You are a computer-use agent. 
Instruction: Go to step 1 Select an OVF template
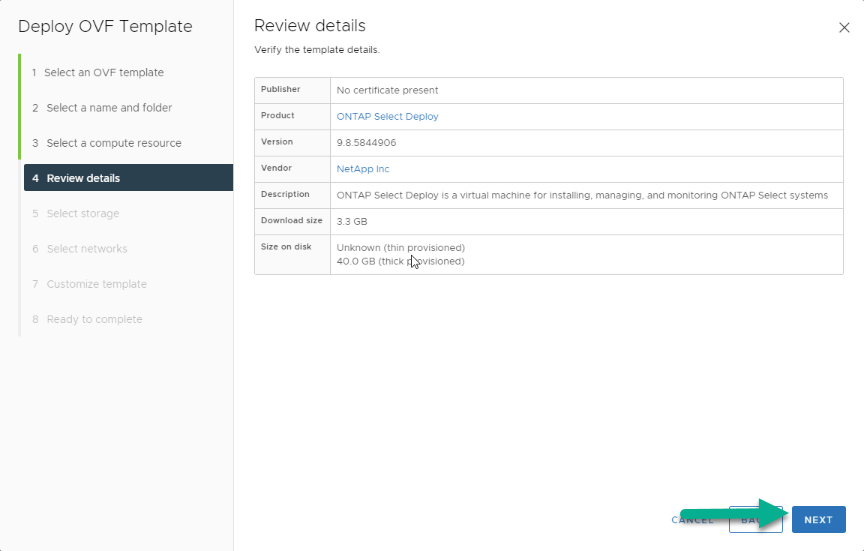[x=98, y=72]
